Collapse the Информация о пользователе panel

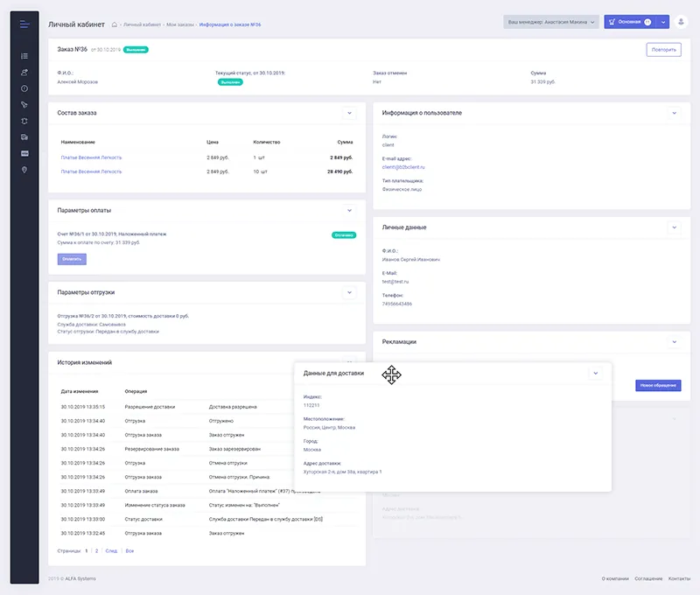pos(673,113)
